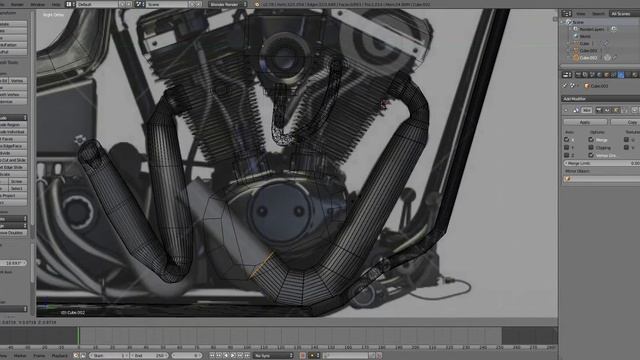
Task: Click the Blender logo icon in info header
Action: 257,4
